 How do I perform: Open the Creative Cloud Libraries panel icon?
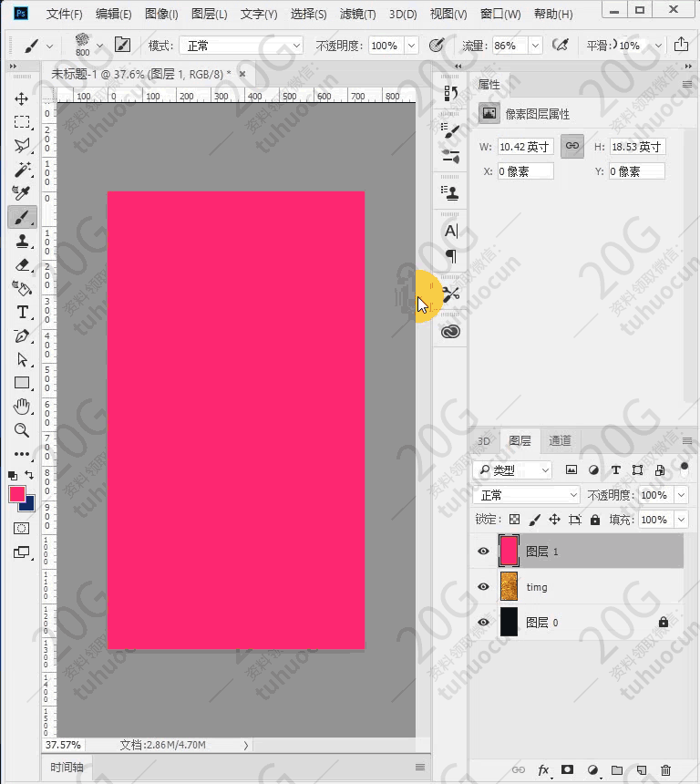(x=450, y=332)
